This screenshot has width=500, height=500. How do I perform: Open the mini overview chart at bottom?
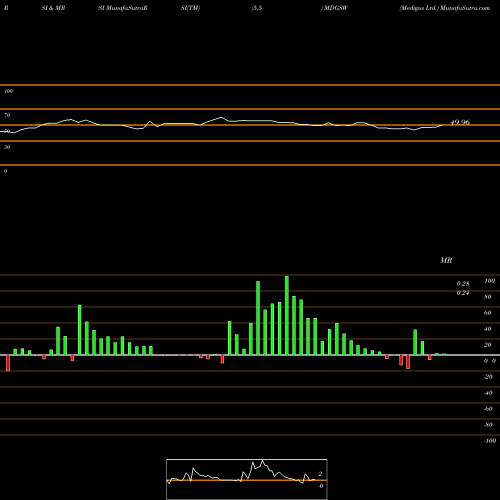click(x=247, y=479)
